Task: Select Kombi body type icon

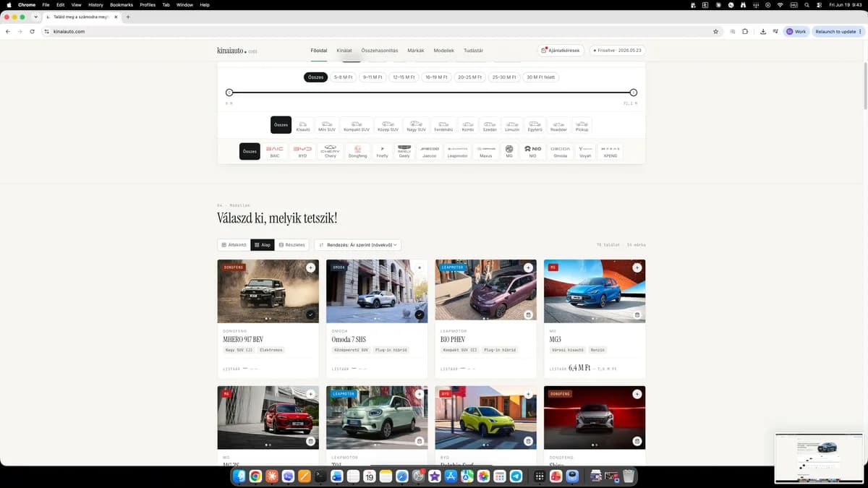Action: (x=468, y=126)
